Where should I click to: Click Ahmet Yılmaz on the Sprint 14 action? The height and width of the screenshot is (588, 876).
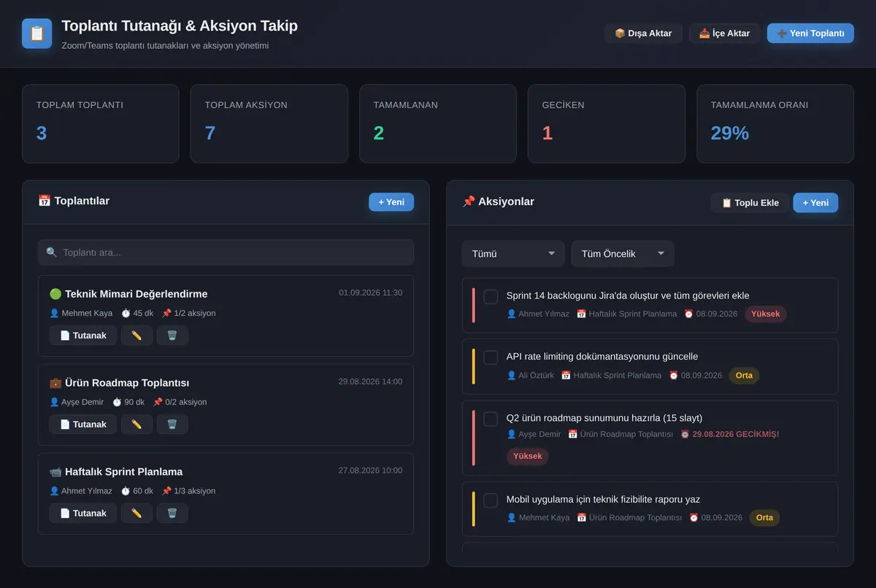tap(538, 314)
